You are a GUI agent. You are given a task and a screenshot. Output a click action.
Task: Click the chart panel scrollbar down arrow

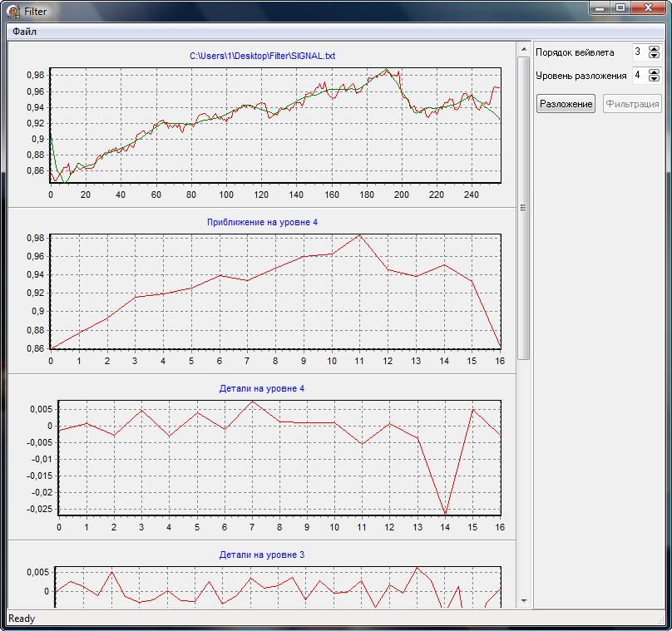coord(523,600)
